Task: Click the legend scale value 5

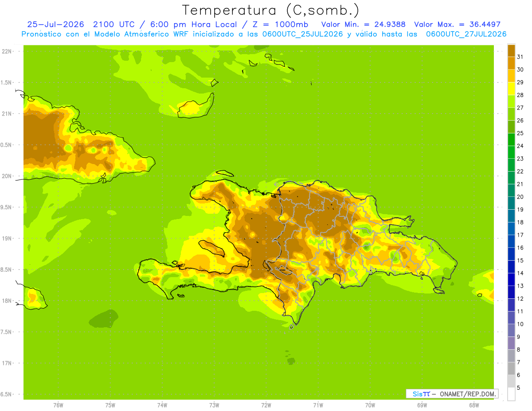Action: coord(519,388)
